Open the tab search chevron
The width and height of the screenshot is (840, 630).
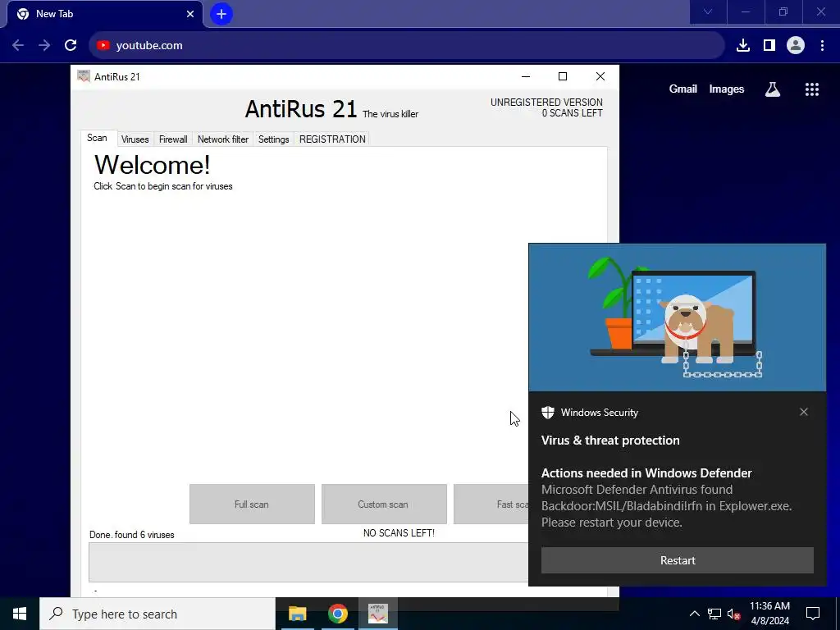708,12
